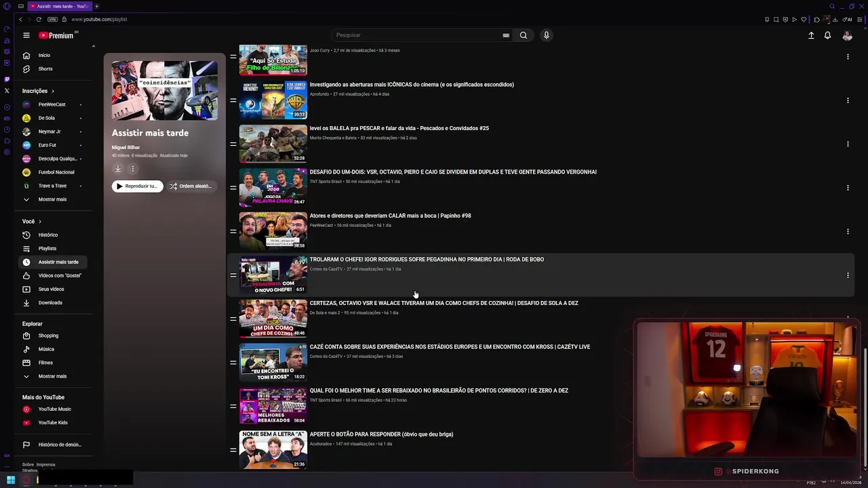Image resolution: width=868 pixels, height=488 pixels.
Task: Expand the Inscrições section chevron
Action: [x=53, y=91]
